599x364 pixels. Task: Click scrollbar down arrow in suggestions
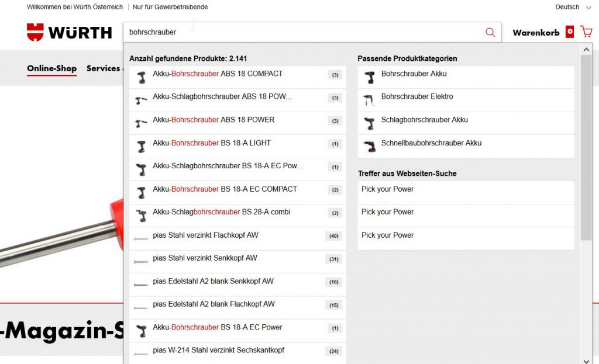[586, 360]
